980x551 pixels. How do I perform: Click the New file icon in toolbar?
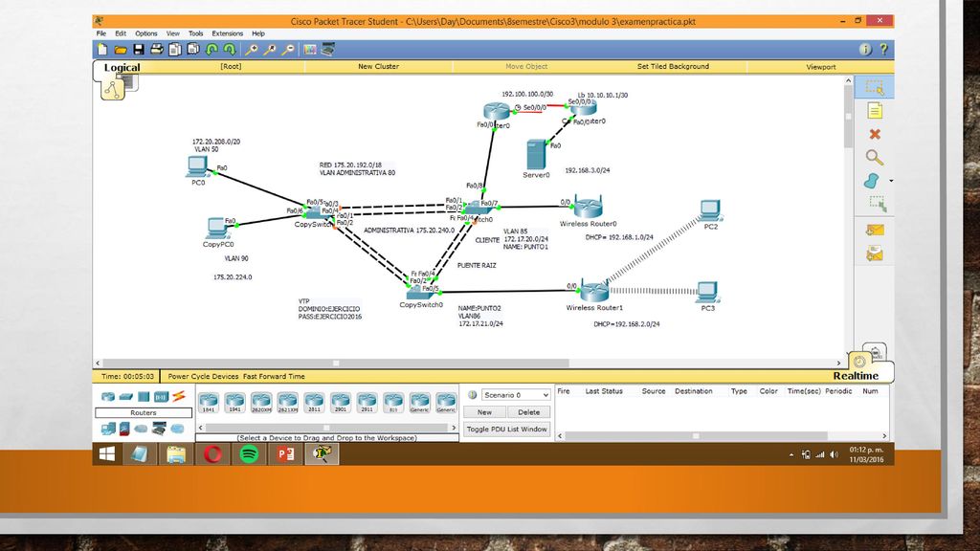coord(102,50)
